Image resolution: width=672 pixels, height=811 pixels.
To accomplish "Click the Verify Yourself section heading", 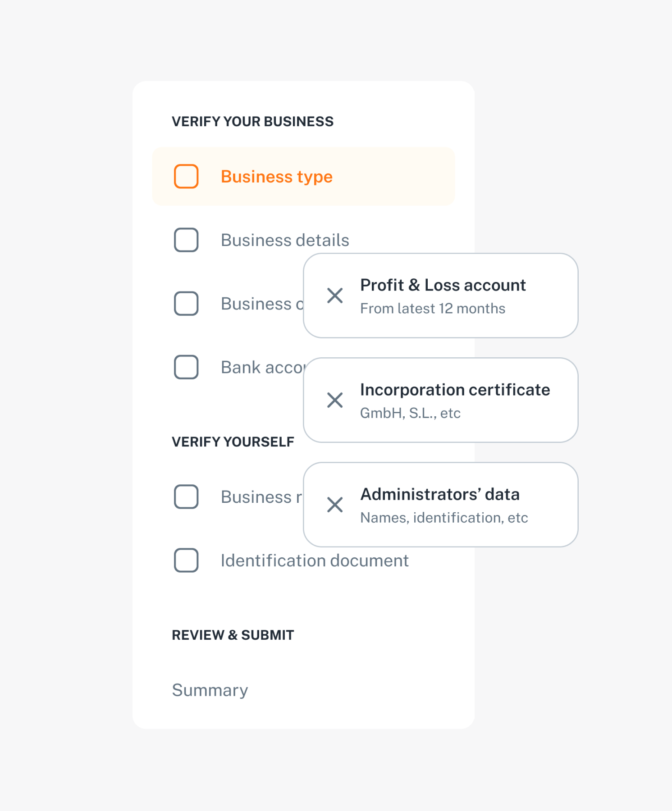I will pyautogui.click(x=233, y=442).
